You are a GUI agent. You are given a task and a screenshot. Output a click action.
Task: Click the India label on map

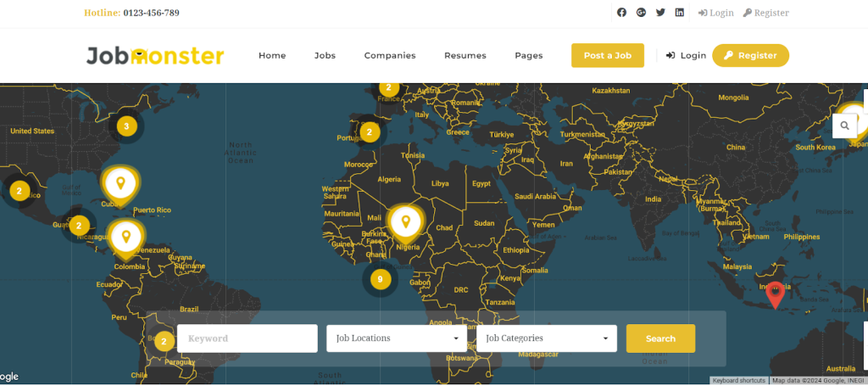click(654, 199)
